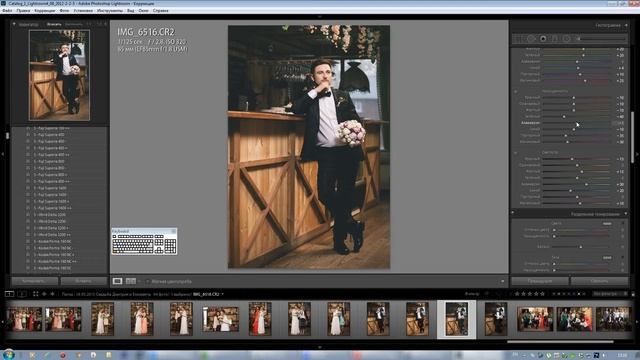Open the Before/After view options dropdown
This screenshot has width=640, height=360.
point(139,281)
